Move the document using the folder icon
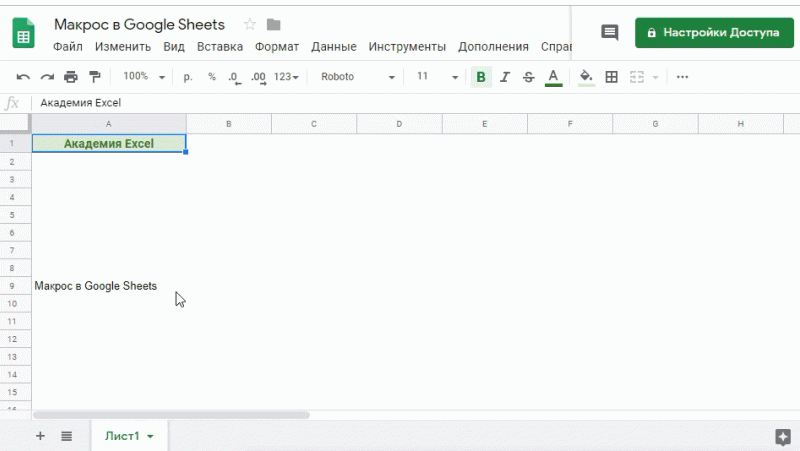This screenshot has height=451, width=800. 273,24
